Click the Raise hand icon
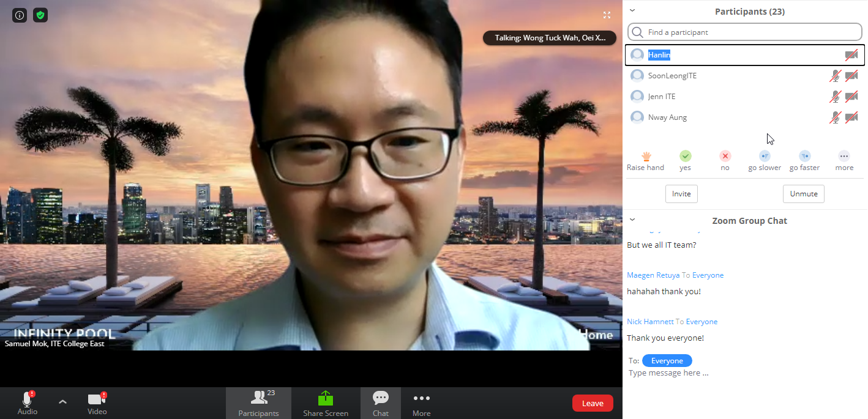 [645, 157]
